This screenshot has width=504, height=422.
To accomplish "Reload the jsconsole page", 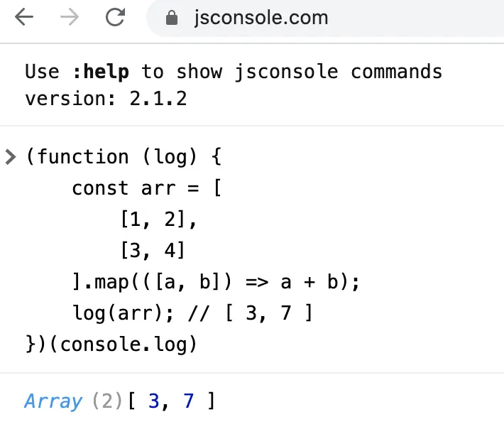I will pos(116,17).
